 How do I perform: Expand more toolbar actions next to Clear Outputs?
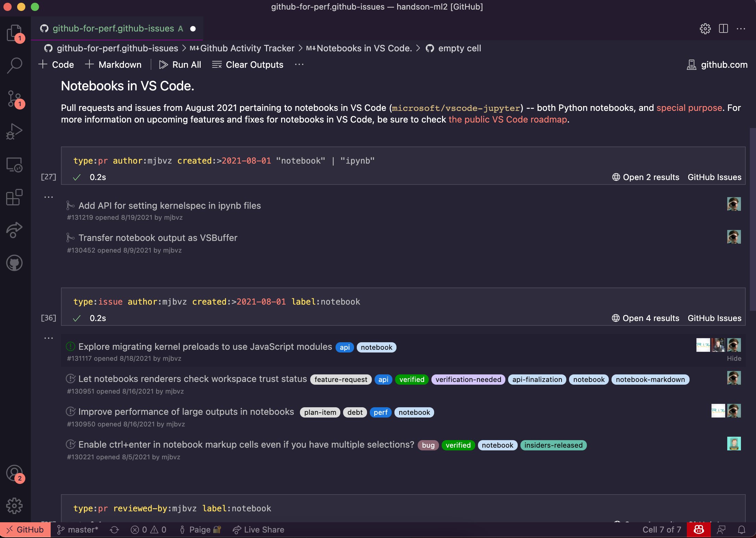299,65
